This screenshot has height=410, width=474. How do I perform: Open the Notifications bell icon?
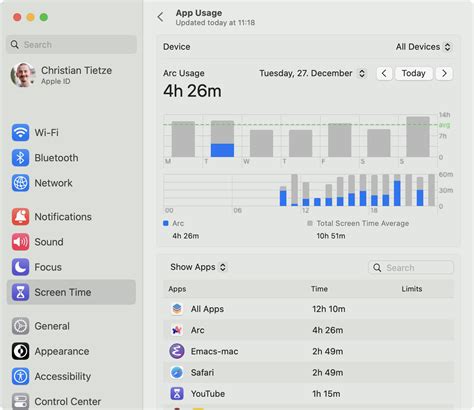20,217
